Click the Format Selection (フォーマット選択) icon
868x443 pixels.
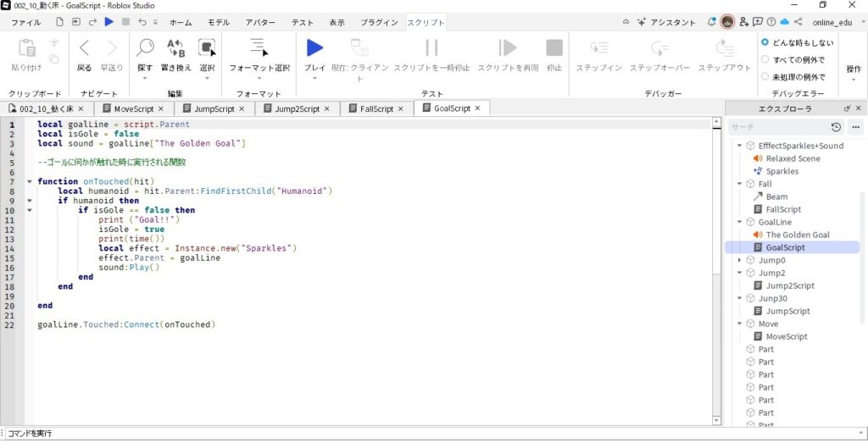click(259, 47)
